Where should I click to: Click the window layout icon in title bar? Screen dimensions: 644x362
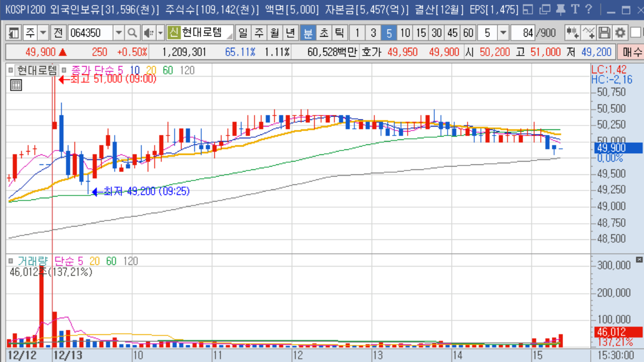(x=528, y=9)
